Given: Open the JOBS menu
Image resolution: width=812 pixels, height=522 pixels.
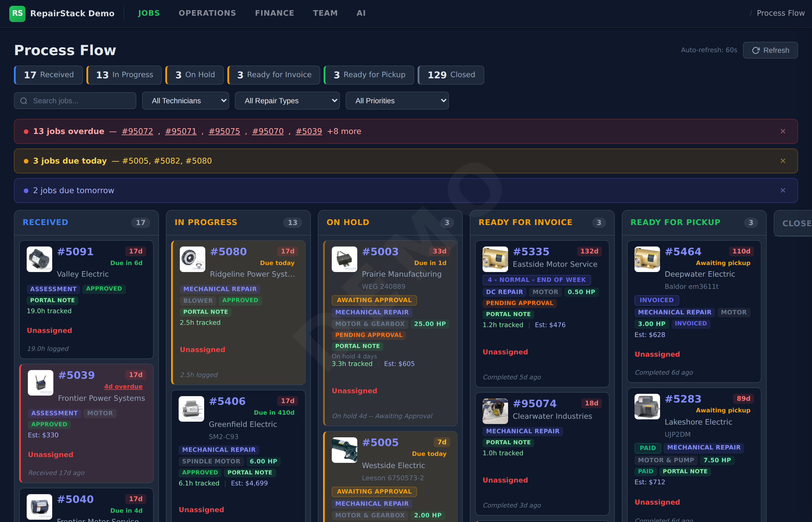Looking at the screenshot, I should [x=149, y=13].
